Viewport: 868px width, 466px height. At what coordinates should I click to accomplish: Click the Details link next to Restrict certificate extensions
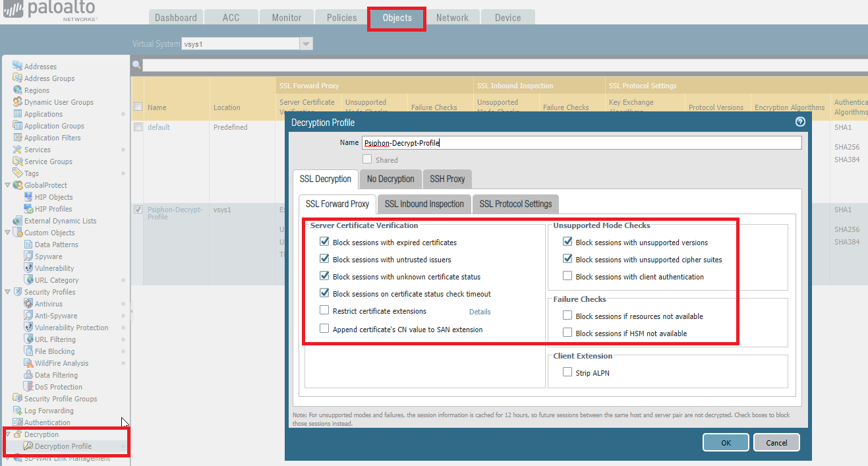(479, 311)
